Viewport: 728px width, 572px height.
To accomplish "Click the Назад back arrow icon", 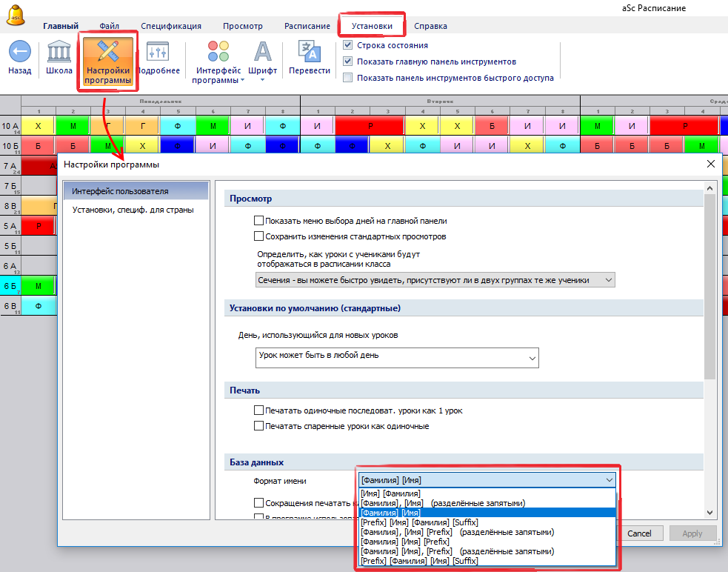I will tap(20, 52).
